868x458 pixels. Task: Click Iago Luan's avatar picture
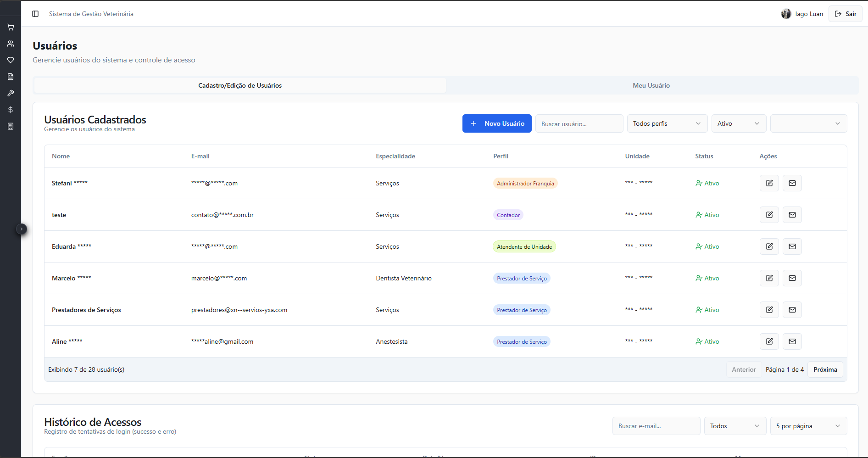[786, 14]
